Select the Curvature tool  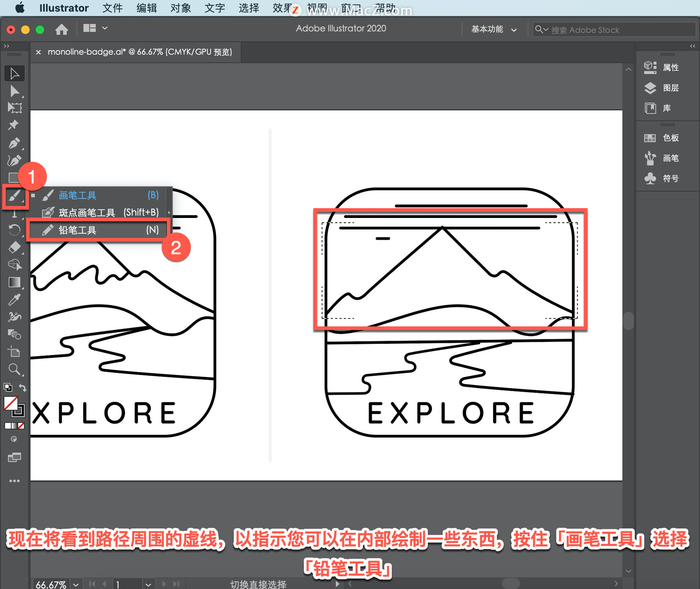click(15, 160)
